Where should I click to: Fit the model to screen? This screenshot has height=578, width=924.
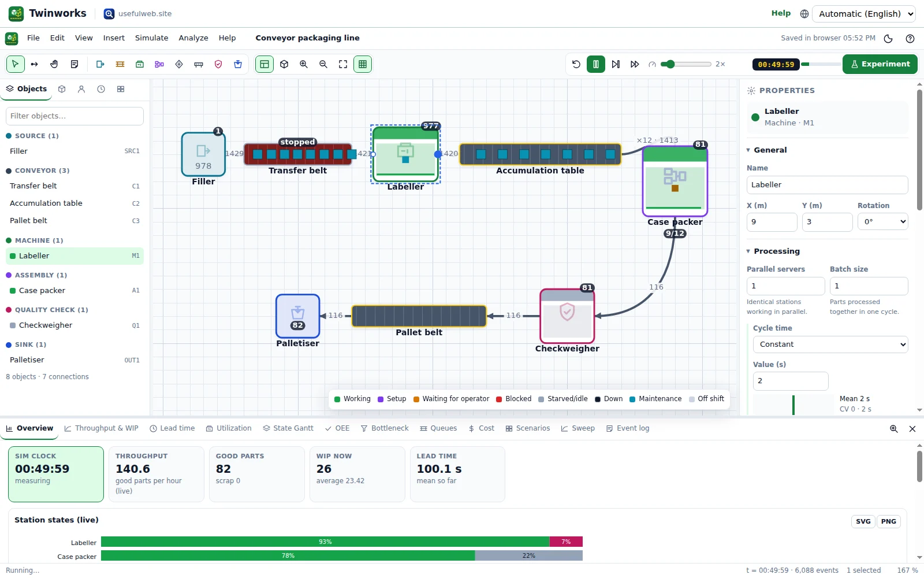click(x=343, y=64)
